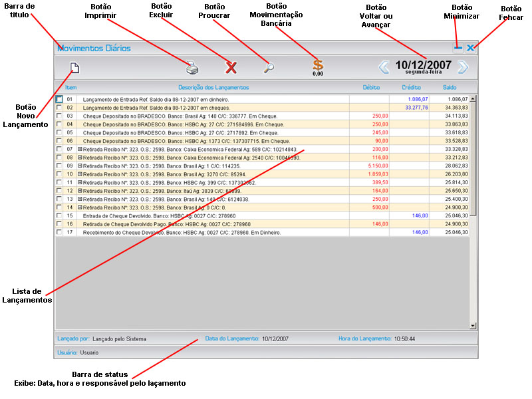Image resolution: width=532 pixels, height=399 pixels.
Task: Click the scrollbar down arrow in list
Action: pos(473,325)
